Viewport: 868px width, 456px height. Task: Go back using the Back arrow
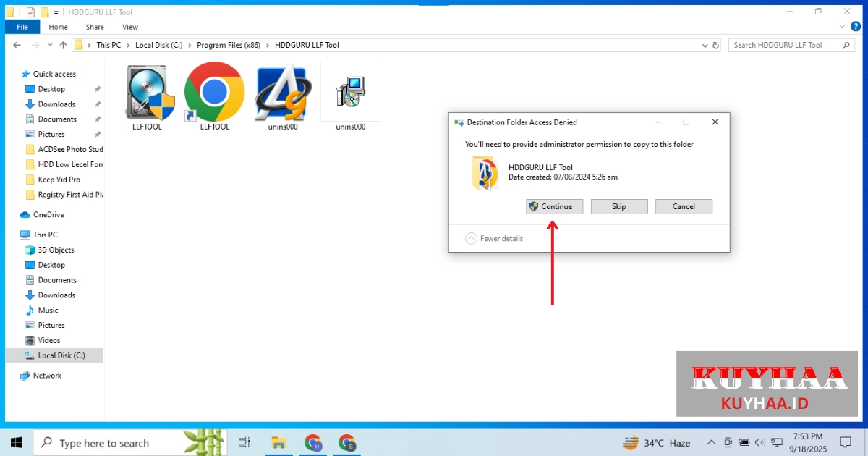[x=17, y=45]
